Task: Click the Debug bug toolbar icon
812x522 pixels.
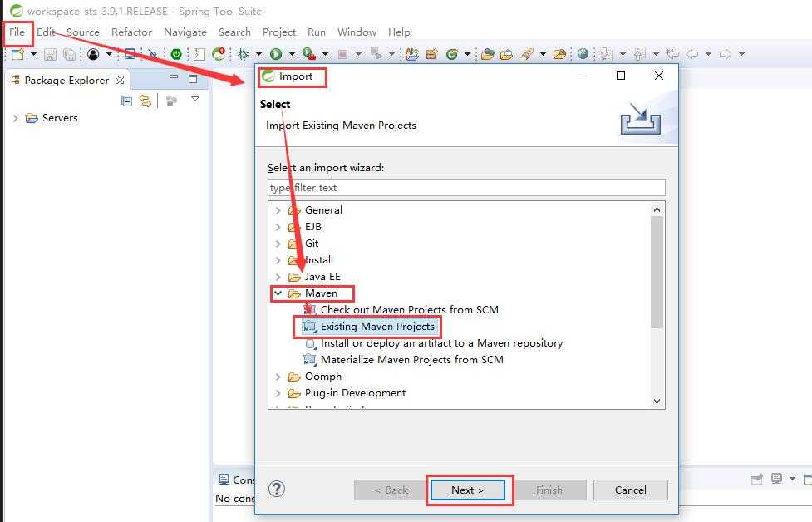Action: click(243, 54)
